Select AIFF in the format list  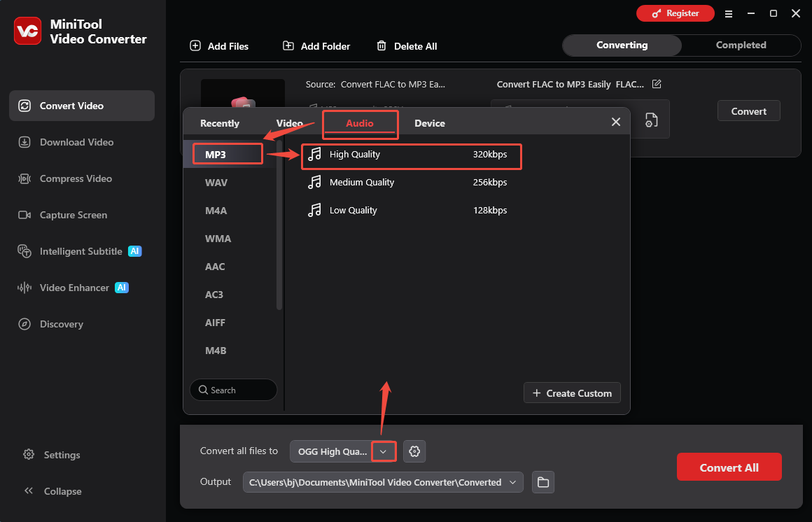tap(216, 322)
